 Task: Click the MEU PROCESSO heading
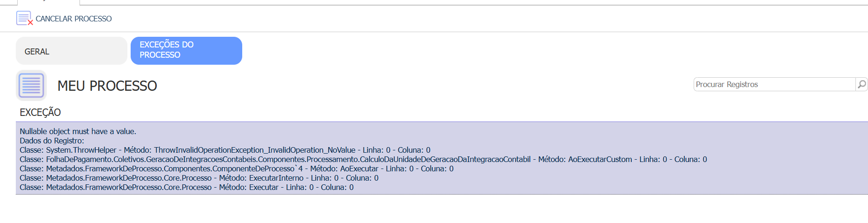click(x=107, y=86)
